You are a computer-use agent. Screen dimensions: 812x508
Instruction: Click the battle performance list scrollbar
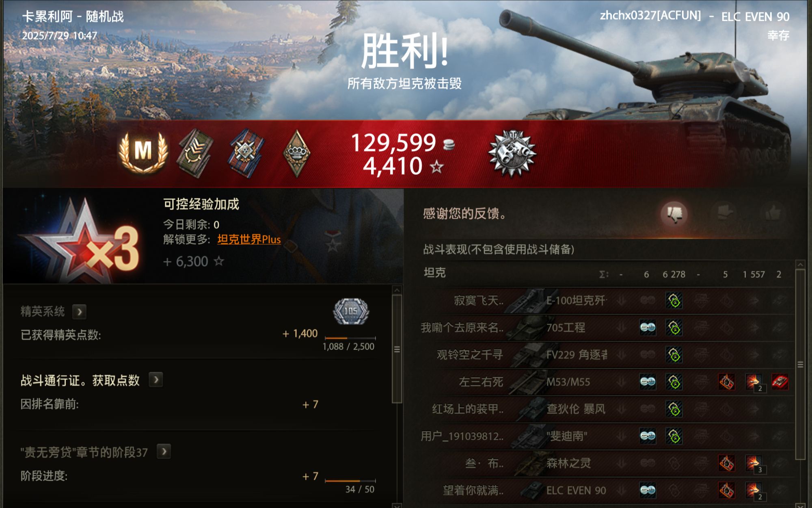click(x=800, y=364)
